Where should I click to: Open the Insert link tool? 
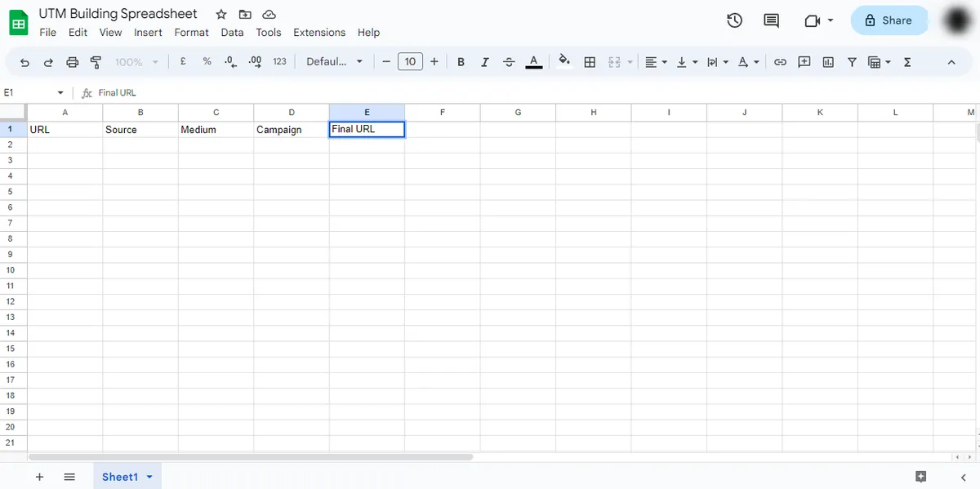click(x=779, y=61)
